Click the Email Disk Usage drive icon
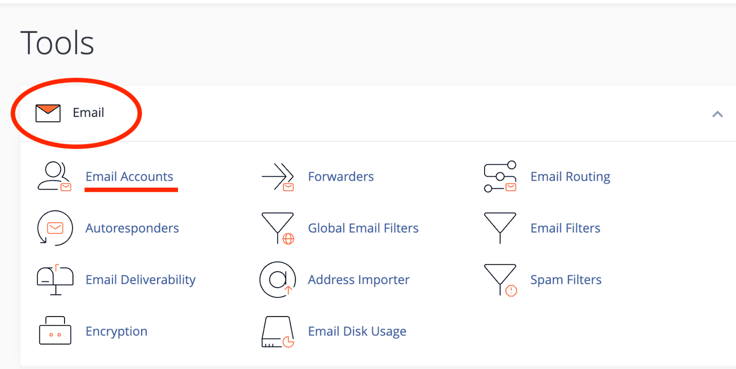 [277, 331]
